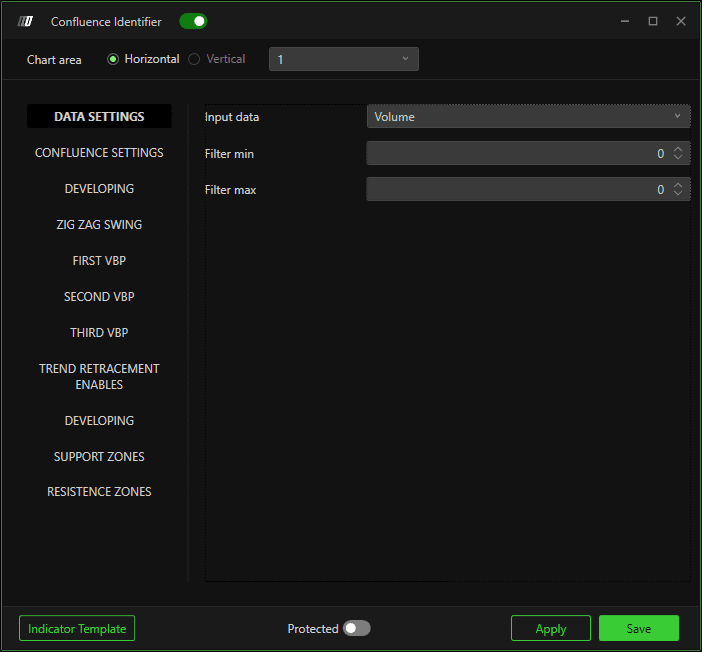Open the Input data Volume dropdown
This screenshot has width=702, height=652.
(528, 116)
